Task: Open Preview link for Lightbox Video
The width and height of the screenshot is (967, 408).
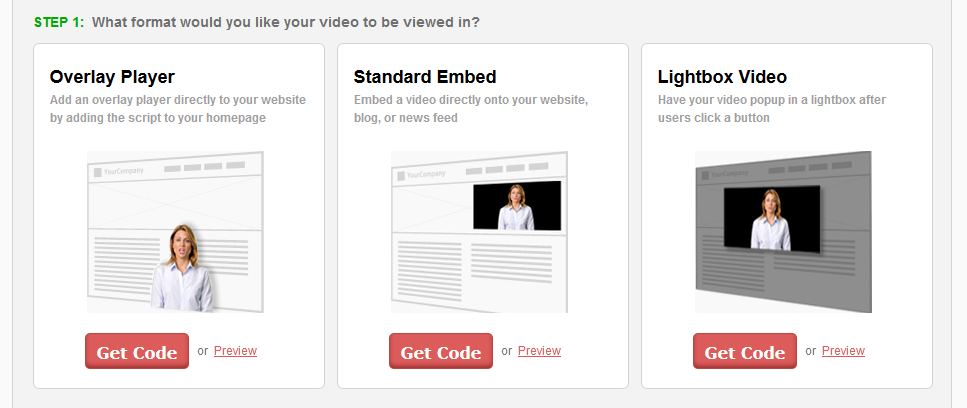Action: pyautogui.click(x=844, y=351)
